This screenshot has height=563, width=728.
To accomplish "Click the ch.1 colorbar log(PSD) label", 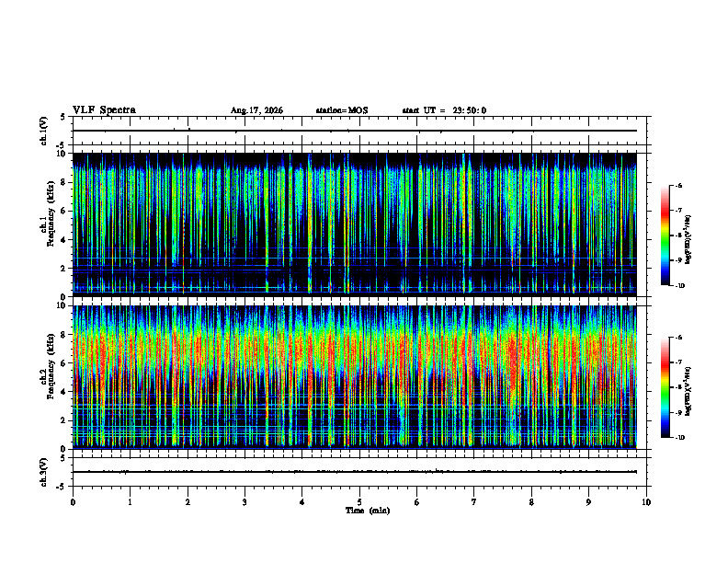I will coord(688,239).
